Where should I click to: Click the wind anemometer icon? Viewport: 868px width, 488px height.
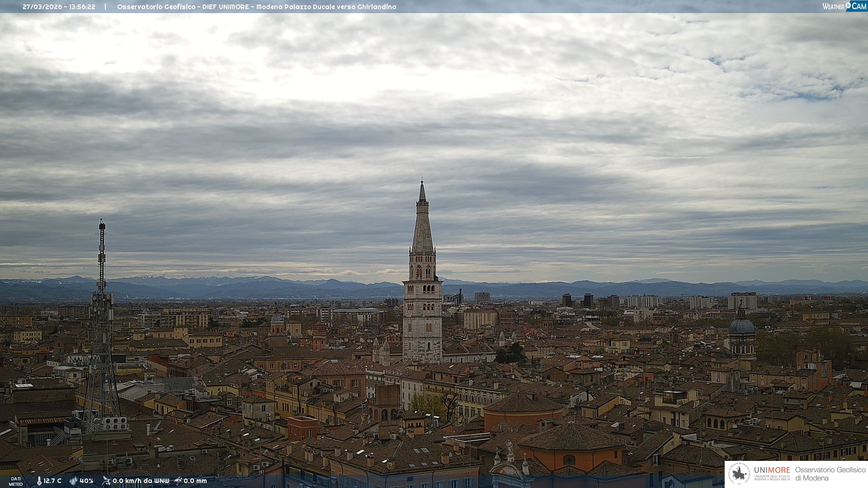click(106, 481)
